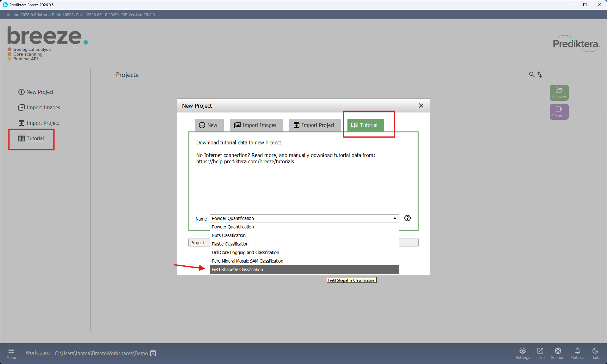Choose Powder Quantification from the dropdown list
The image size is (607, 364).
click(x=304, y=227)
